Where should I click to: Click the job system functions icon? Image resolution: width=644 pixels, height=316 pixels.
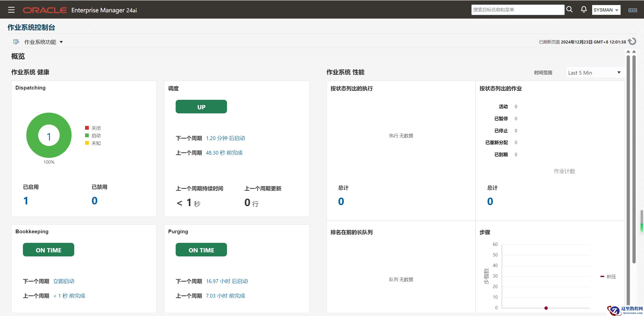[16, 42]
